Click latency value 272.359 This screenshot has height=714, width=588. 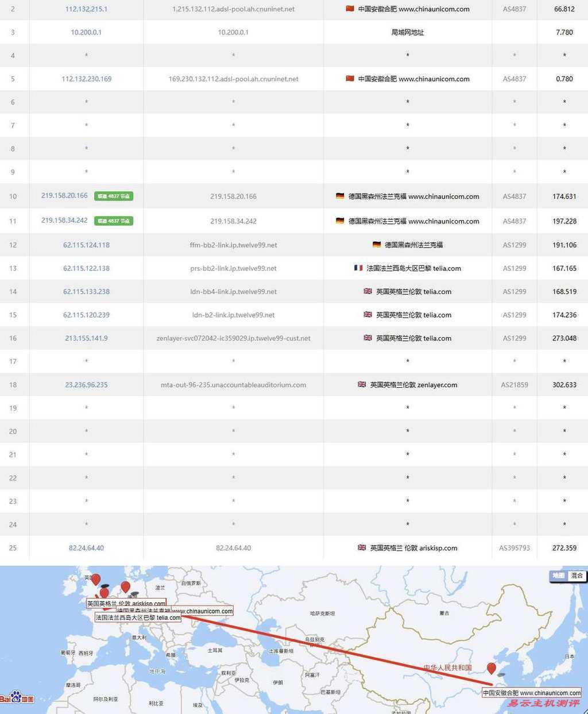coord(564,548)
